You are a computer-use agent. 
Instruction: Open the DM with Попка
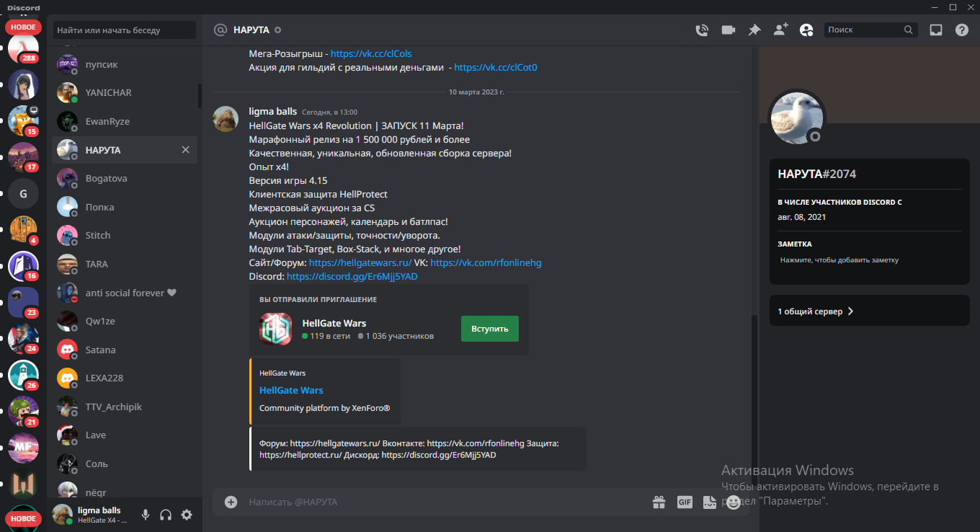(125, 207)
